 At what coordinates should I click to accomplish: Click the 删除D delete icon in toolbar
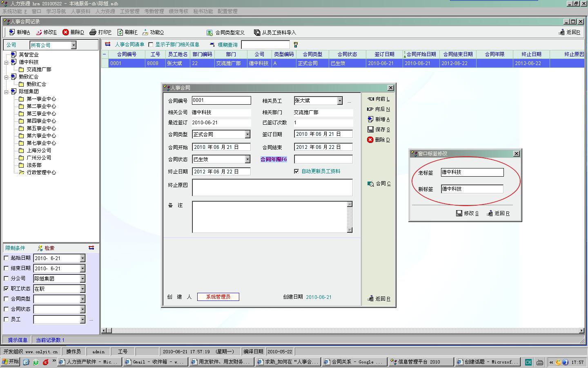pos(65,32)
